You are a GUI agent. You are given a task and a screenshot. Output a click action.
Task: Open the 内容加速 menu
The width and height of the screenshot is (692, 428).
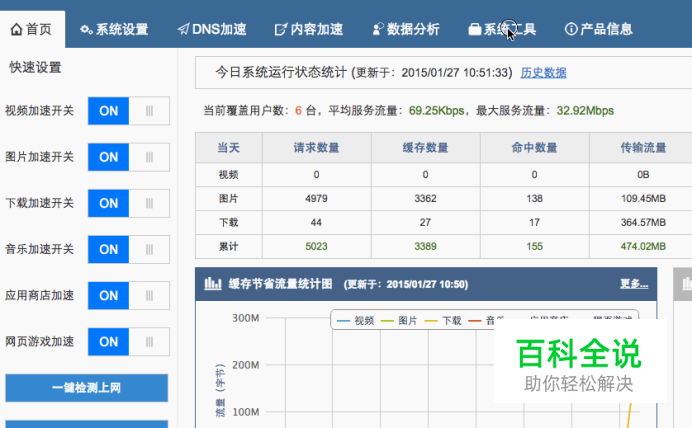[x=308, y=30]
